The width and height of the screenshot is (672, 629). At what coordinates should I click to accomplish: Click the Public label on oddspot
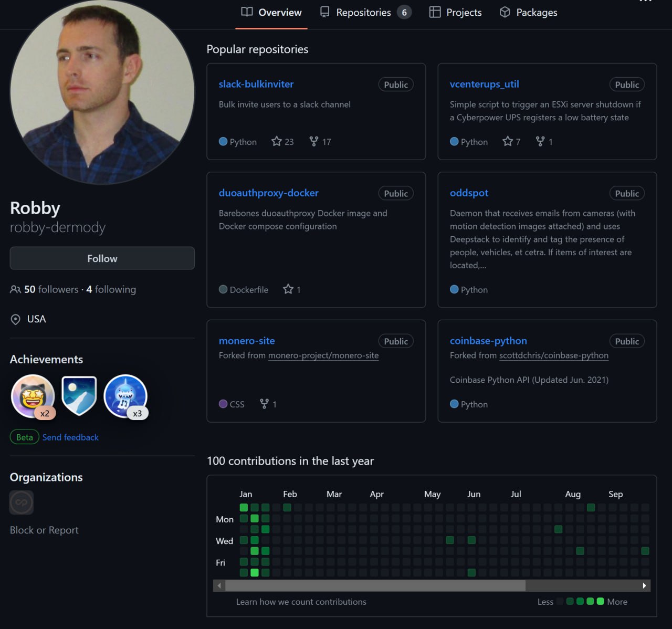pos(627,193)
